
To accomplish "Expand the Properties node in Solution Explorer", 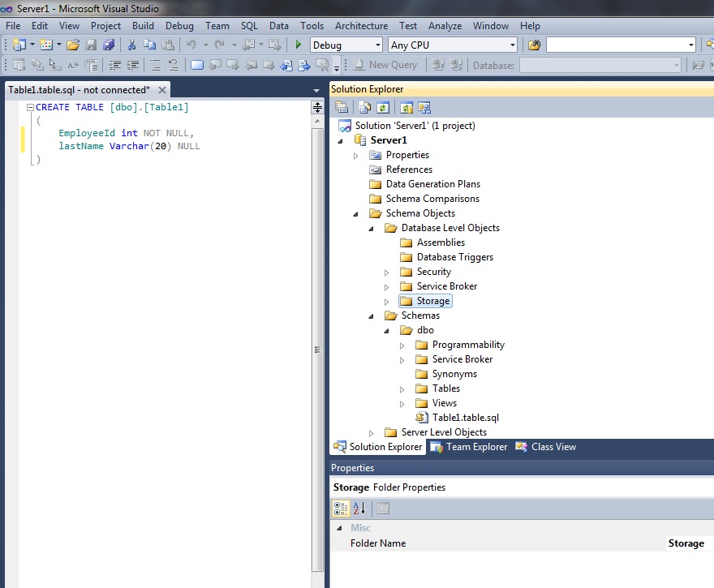I will (355, 156).
